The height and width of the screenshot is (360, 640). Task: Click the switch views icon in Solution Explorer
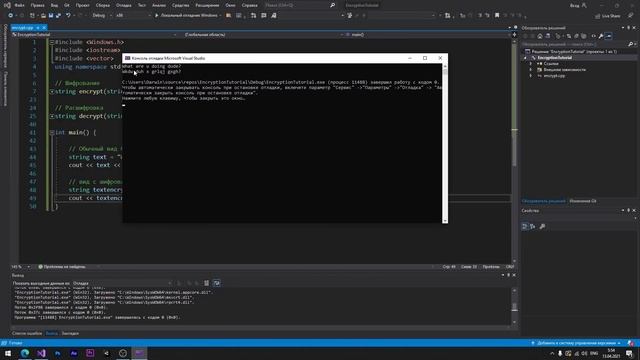[548, 36]
